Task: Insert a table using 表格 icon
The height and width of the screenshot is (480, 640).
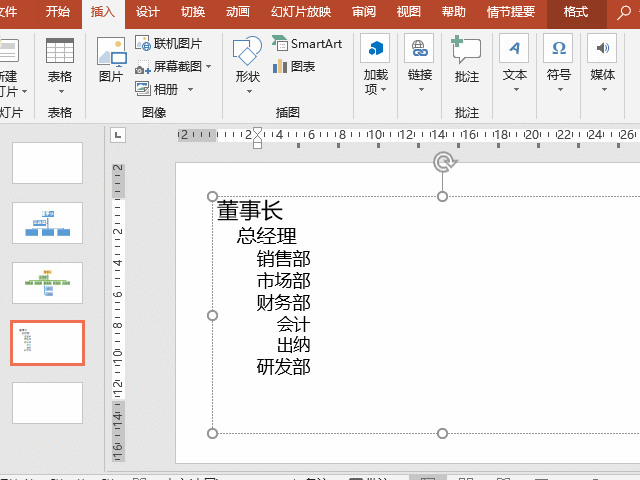Action: point(60,51)
